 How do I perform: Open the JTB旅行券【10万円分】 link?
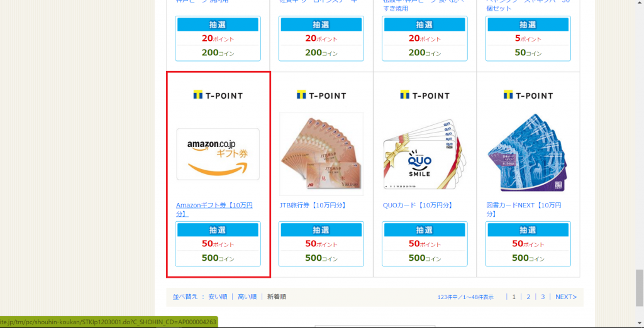313,205
